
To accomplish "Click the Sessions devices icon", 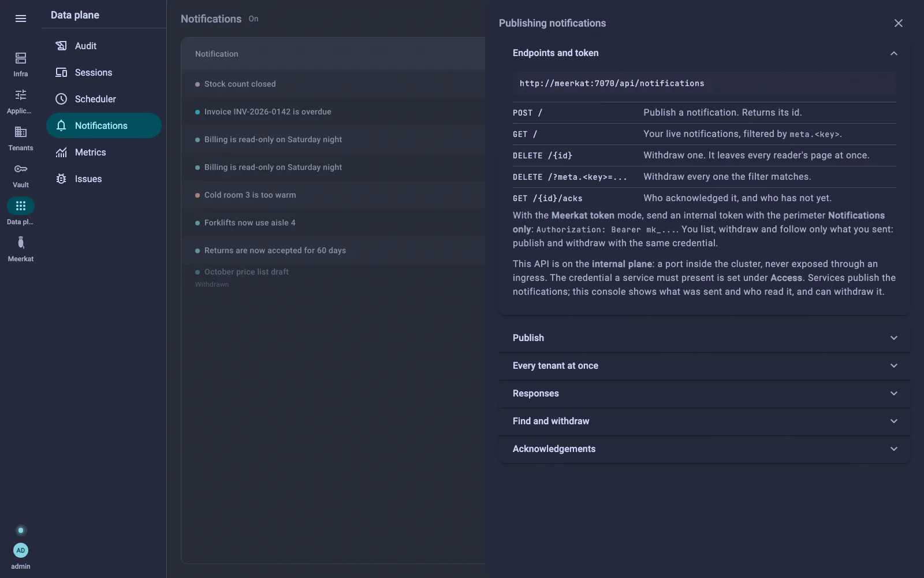I will [x=61, y=72].
